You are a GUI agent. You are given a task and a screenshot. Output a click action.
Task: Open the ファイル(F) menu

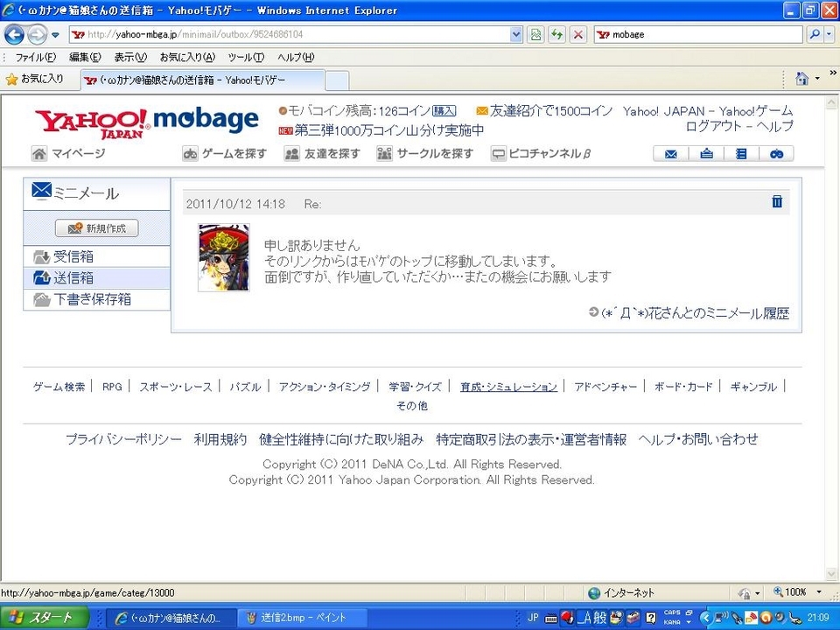(35, 58)
